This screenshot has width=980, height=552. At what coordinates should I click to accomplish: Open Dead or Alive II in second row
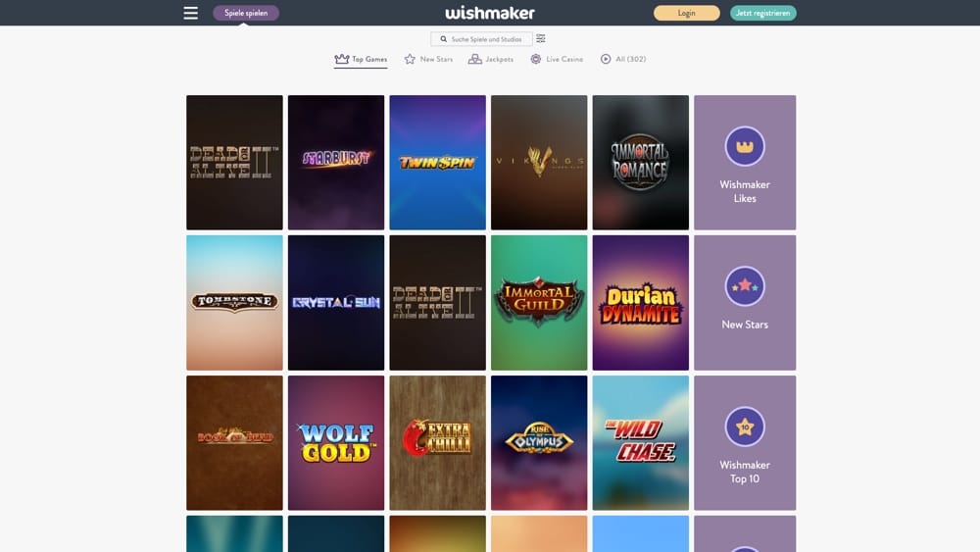click(437, 303)
